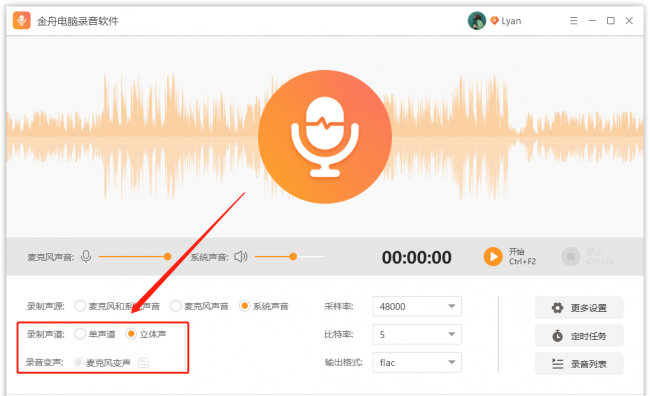
Task: Start recording with the orange play button
Action: [x=493, y=257]
